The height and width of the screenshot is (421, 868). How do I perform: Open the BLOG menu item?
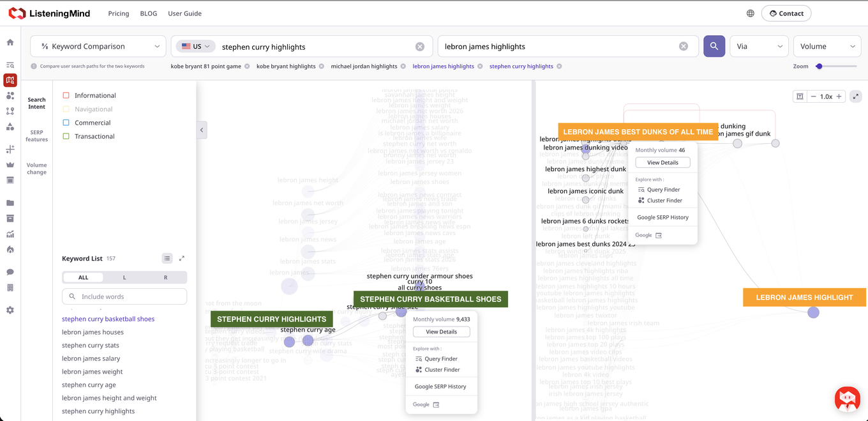[x=149, y=13]
